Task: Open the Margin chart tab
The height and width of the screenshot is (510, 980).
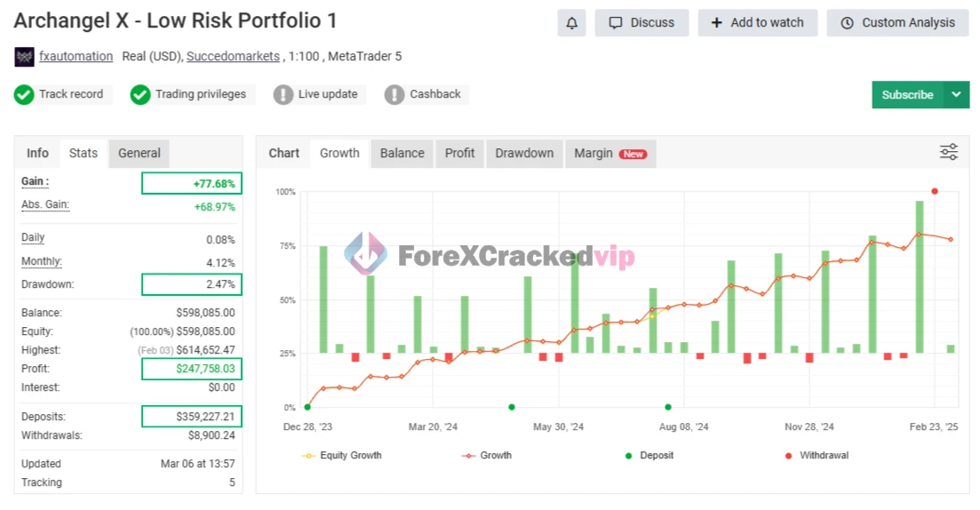Action: [x=610, y=153]
